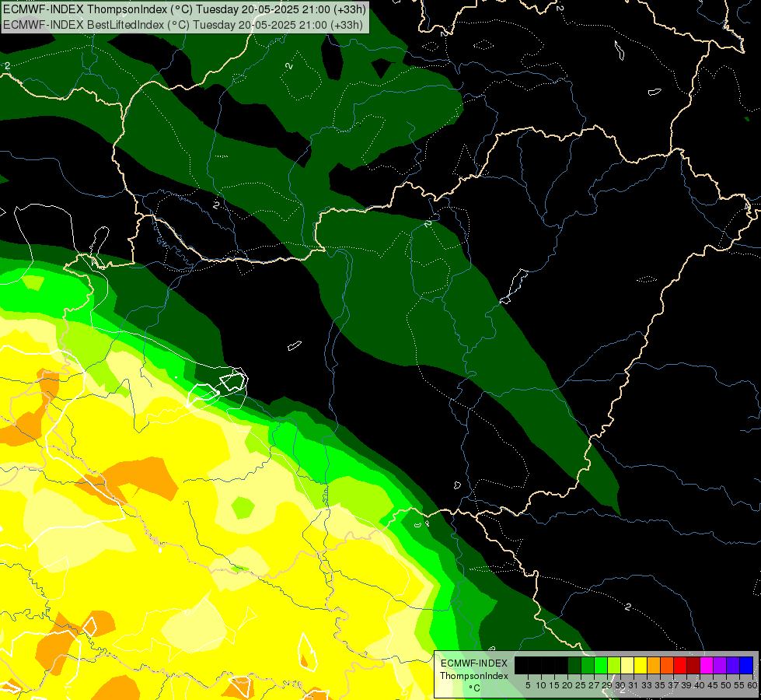Select the pale yellow 30–31 legend swatch

click(x=627, y=665)
